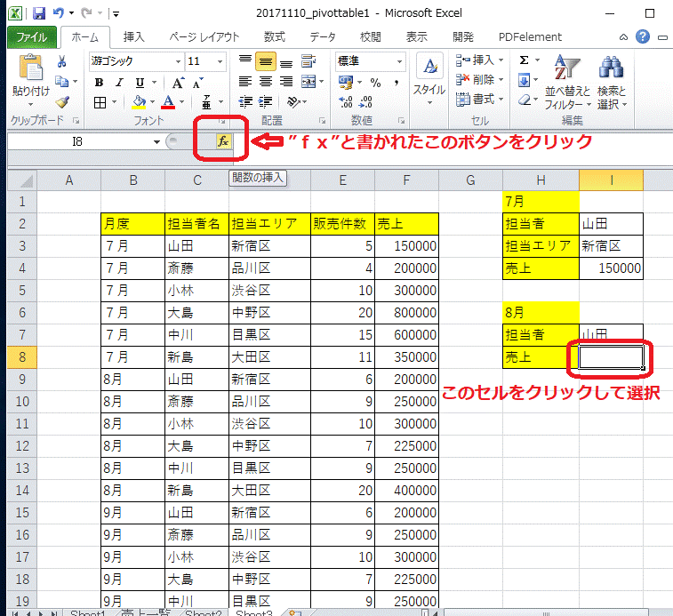
Task: Switch to the 数式 ribbon tab
Action: (x=274, y=36)
